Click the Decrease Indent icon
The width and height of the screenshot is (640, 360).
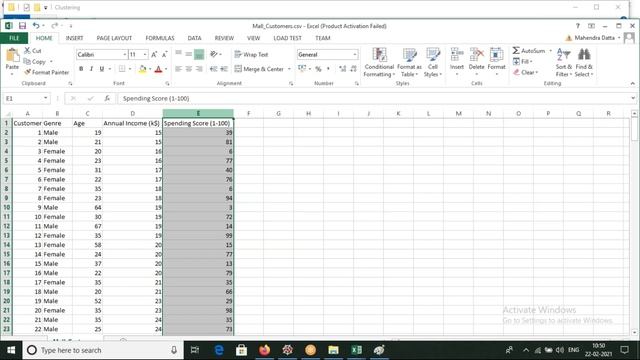[x=213, y=69]
